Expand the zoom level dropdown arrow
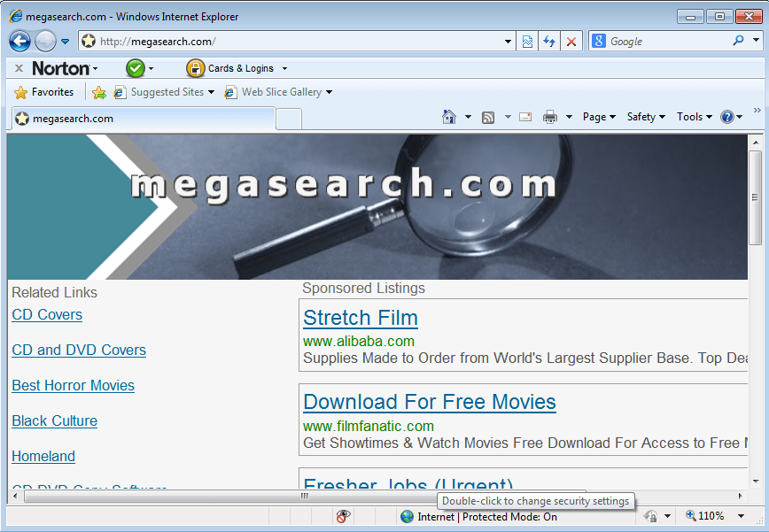 click(x=741, y=516)
